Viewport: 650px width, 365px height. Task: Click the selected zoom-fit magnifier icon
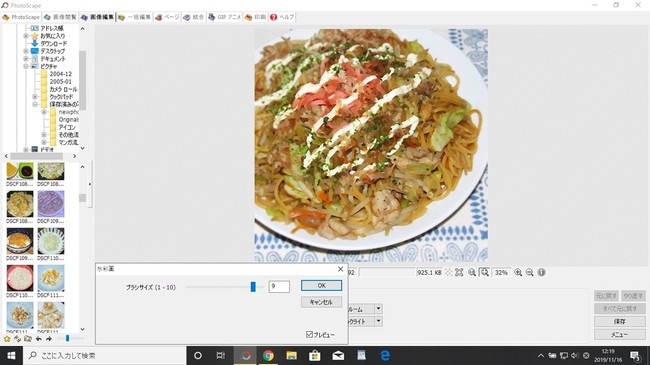click(484, 273)
